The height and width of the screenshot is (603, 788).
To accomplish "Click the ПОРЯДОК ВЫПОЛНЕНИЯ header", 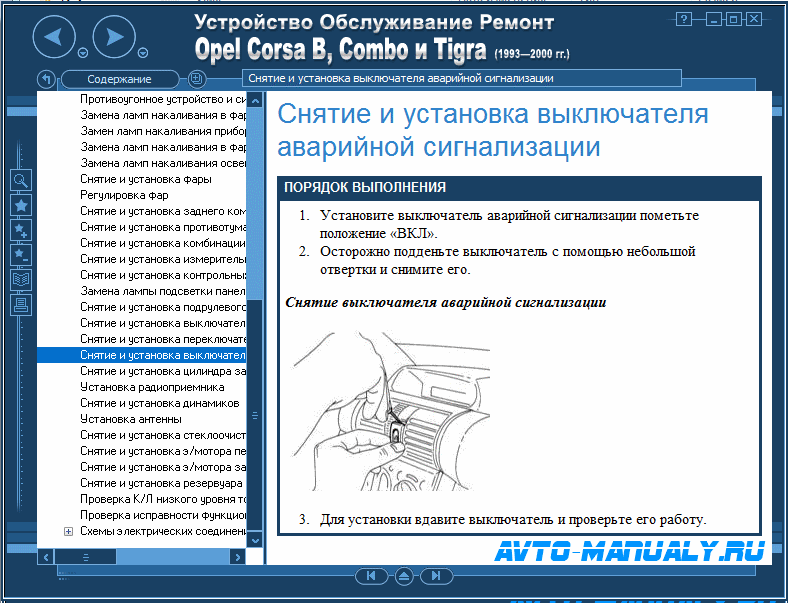I will tap(520, 187).
